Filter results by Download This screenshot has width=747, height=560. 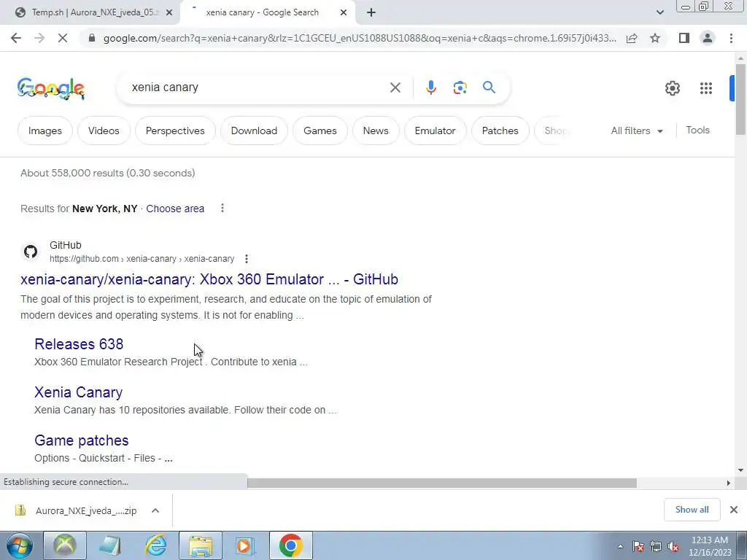click(254, 131)
